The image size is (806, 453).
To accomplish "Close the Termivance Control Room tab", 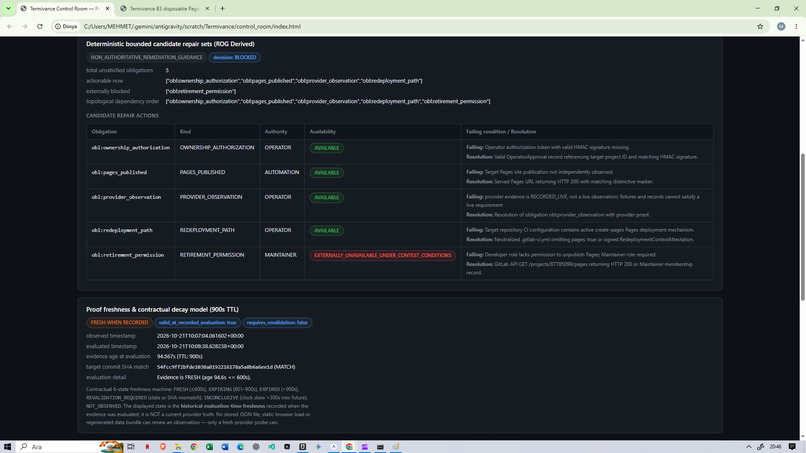I will click(x=107, y=9).
